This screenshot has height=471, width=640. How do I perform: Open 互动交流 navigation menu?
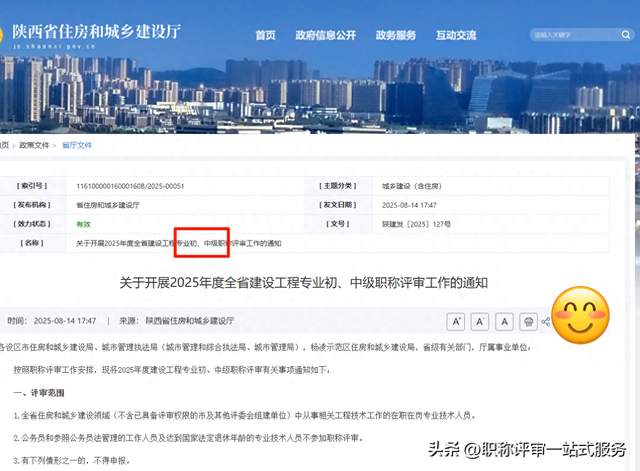[456, 35]
